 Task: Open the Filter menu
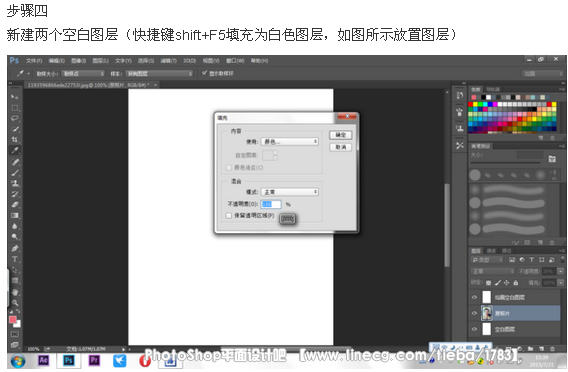(x=168, y=61)
